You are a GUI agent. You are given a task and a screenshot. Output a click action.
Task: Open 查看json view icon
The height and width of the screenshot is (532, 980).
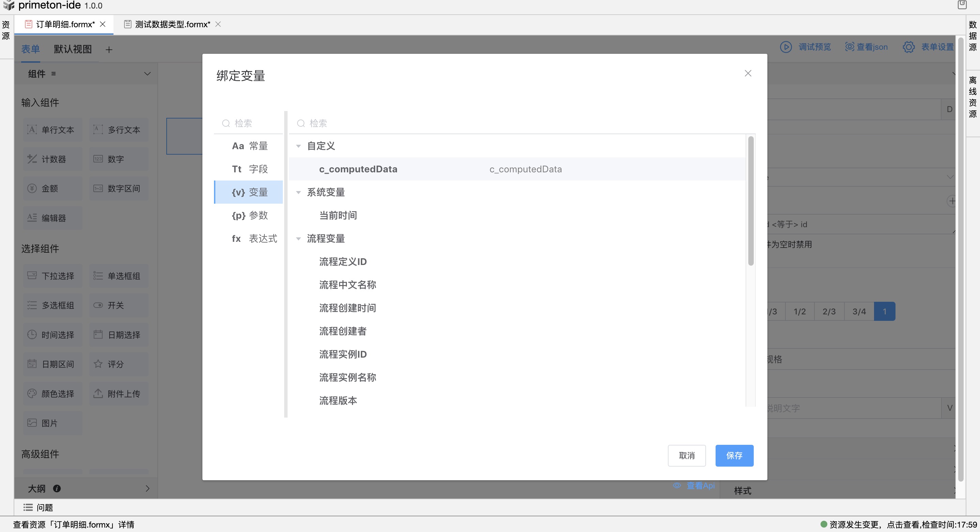(x=849, y=47)
